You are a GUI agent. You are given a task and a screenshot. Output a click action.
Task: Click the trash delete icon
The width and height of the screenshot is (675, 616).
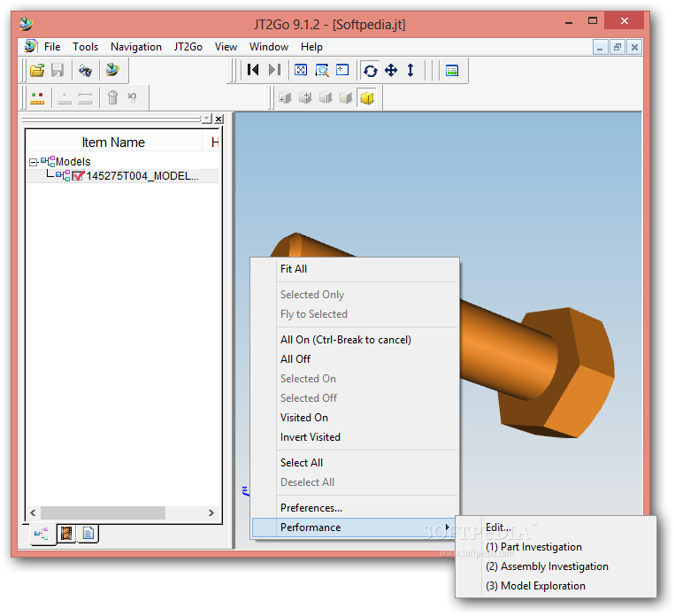click(112, 97)
